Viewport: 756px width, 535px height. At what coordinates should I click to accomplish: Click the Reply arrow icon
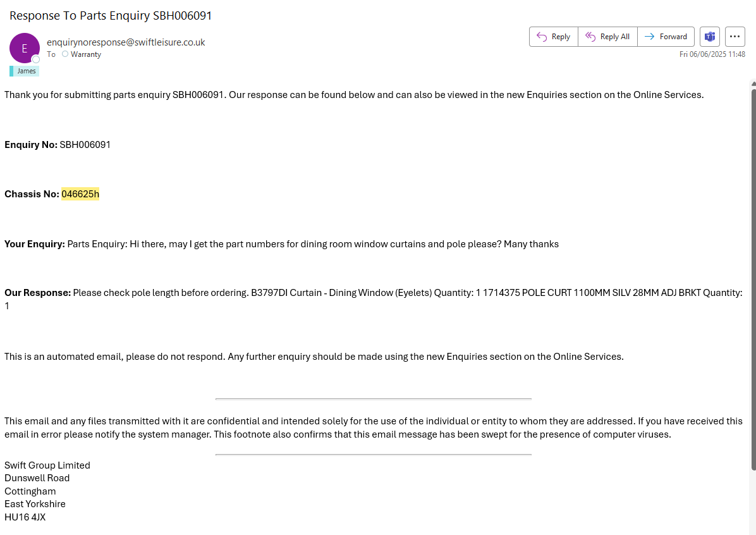(542, 37)
